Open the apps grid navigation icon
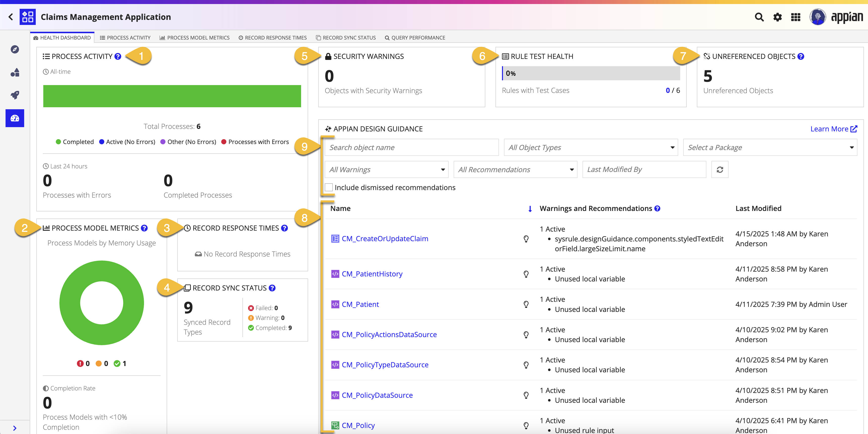This screenshot has height=434, width=868. [795, 17]
